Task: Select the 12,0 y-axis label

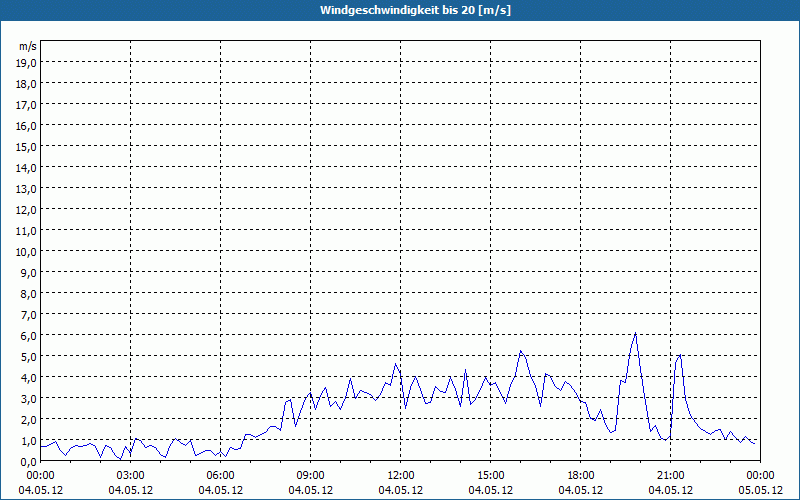Action: (x=27, y=210)
